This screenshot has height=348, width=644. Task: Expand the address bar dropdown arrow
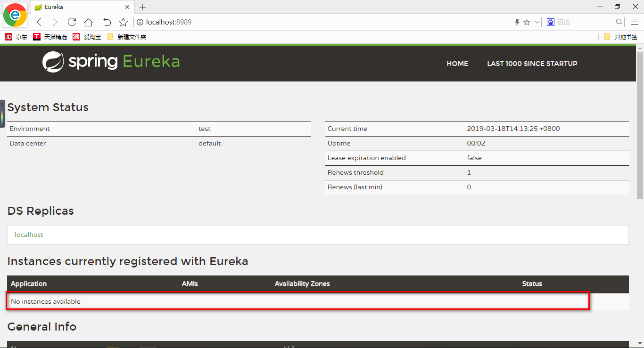(537, 22)
